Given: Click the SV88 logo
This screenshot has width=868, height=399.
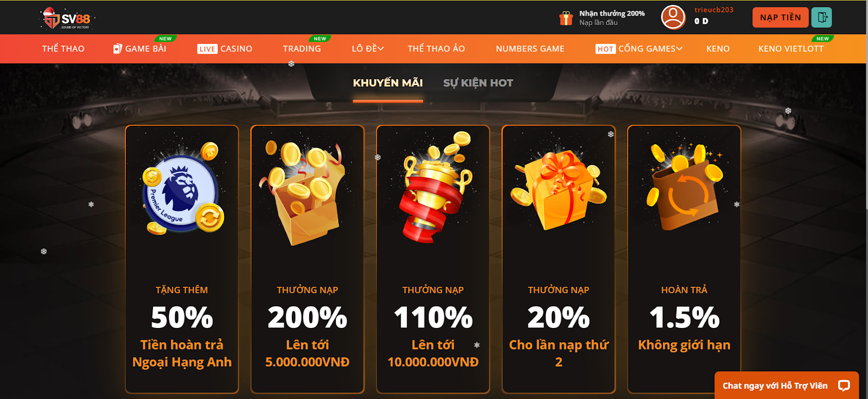Looking at the screenshot, I should pos(67,19).
